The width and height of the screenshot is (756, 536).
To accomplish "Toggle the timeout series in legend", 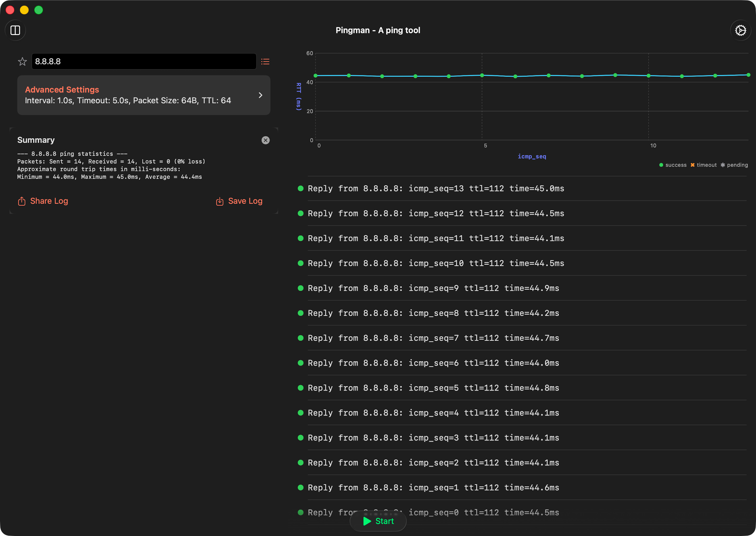I will (703, 165).
